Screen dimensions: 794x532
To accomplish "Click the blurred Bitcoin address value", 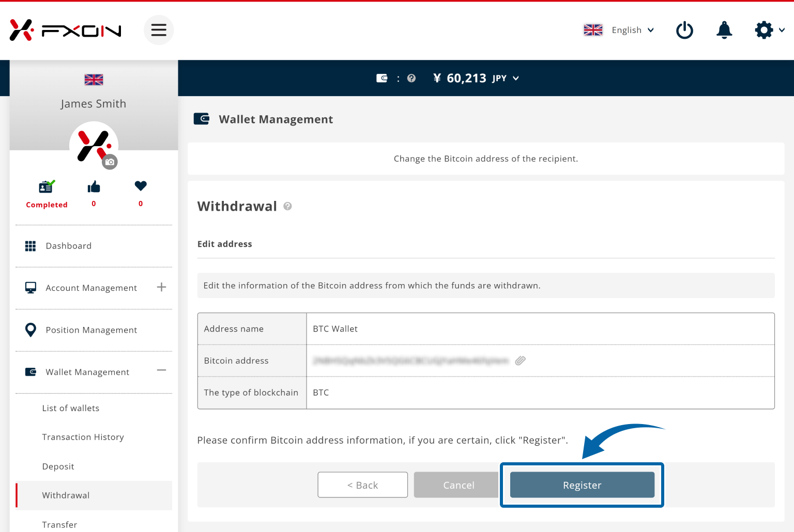I will pos(411,361).
